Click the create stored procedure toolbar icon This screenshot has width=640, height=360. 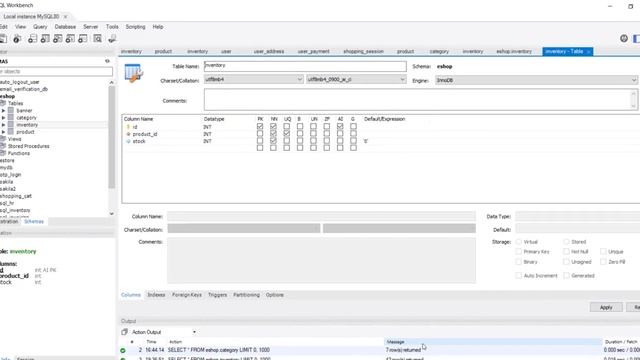[x=70, y=39]
